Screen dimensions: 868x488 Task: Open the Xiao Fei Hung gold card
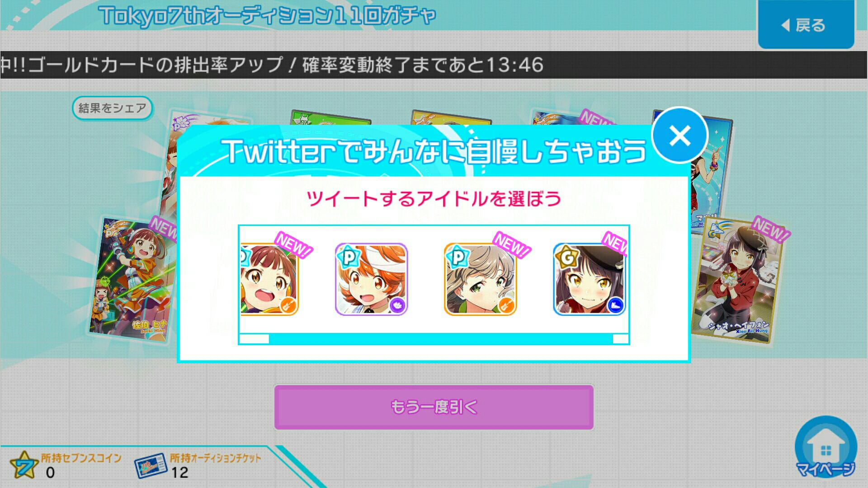[738, 281]
